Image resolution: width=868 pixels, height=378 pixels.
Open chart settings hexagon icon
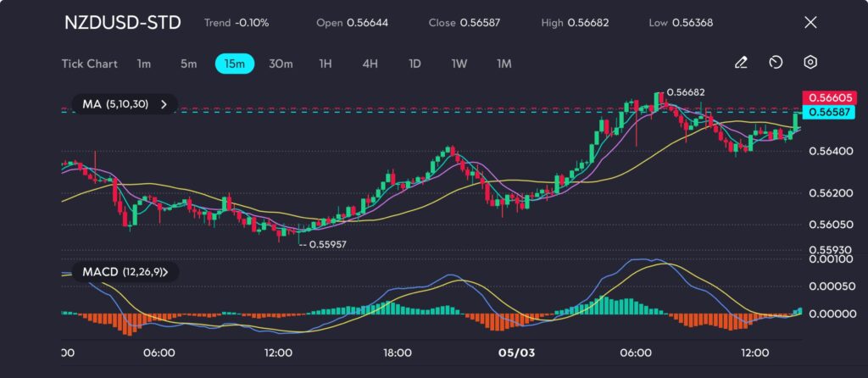810,63
